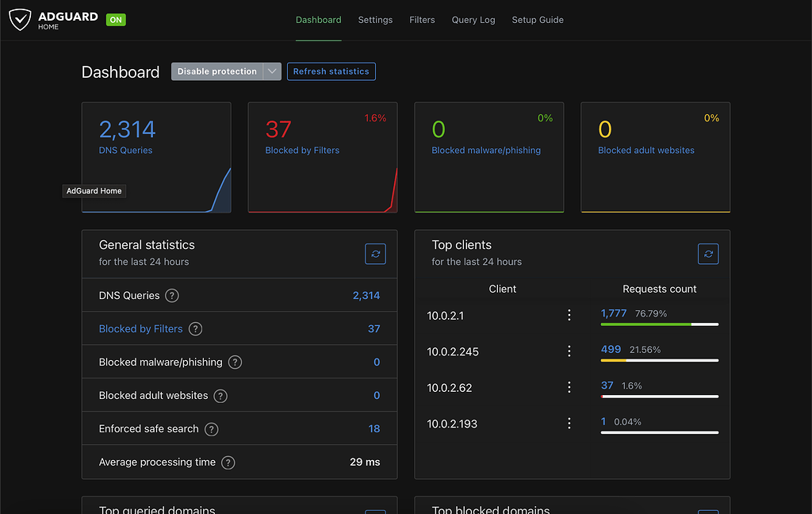Screen dimensions: 812x514
Task: Switch to the Settings tab
Action: pos(375,20)
